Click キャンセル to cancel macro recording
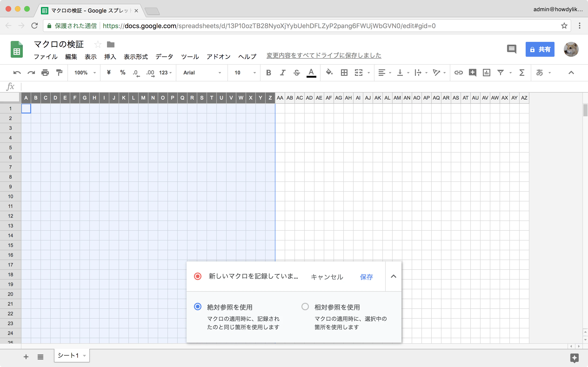This screenshot has height=367, width=588. (327, 277)
